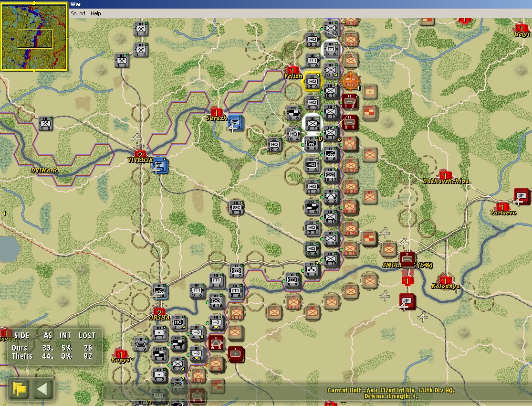The height and width of the screenshot is (406, 532).
Task: Select the Soviet air unit south of Smolensk
Action: 407,302
